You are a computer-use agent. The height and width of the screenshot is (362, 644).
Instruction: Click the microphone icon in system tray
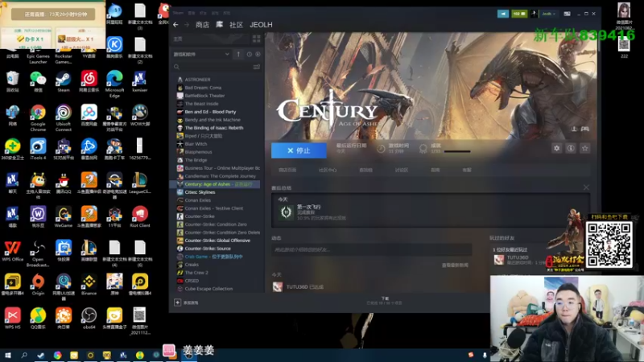485,355
